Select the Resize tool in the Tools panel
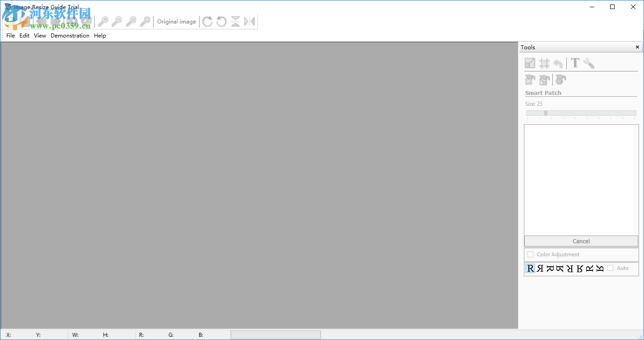 (x=529, y=63)
